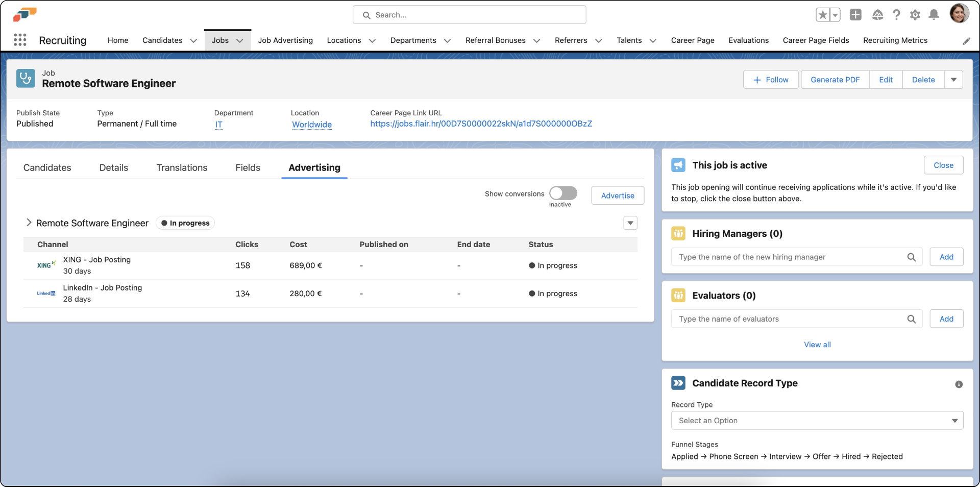The height and width of the screenshot is (487, 980).
Task: Open the favorites list dropdown arrow
Action: point(835,15)
